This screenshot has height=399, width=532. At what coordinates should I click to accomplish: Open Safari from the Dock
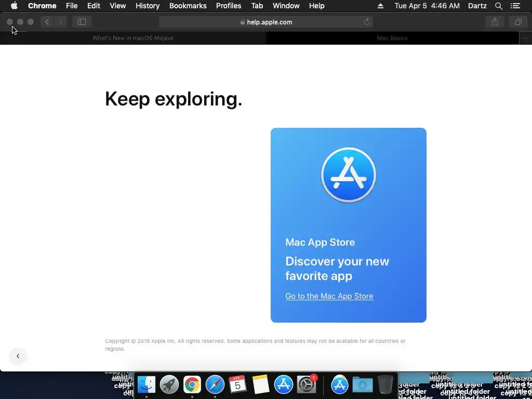pos(215,385)
